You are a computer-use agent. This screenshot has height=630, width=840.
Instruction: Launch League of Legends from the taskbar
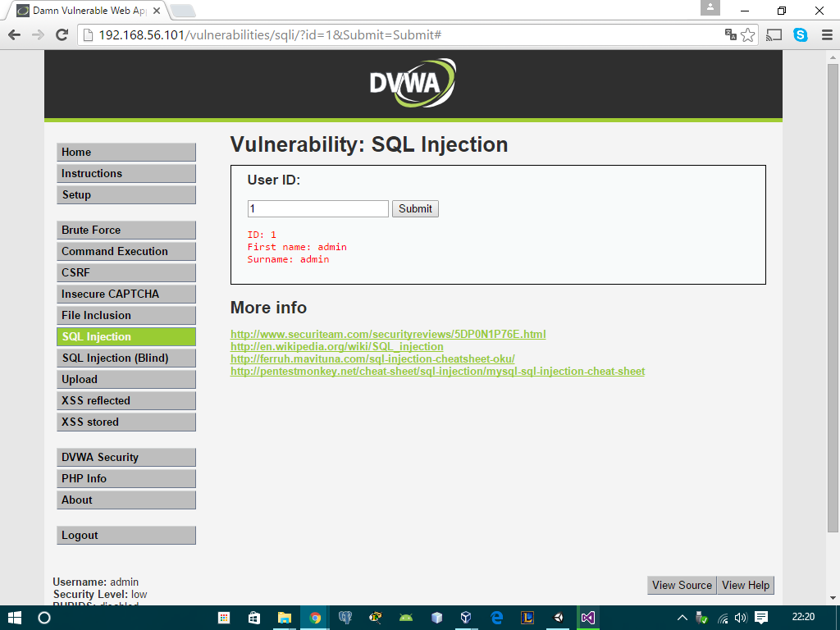pos(526,617)
